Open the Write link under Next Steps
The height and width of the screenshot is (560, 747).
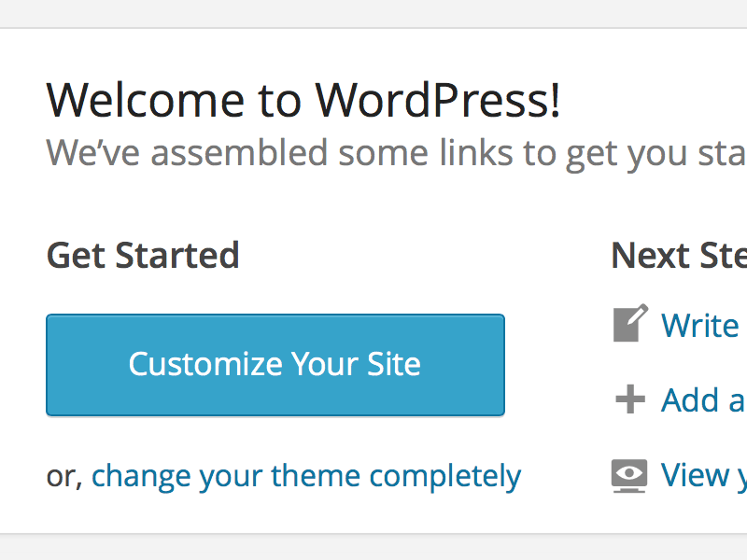(x=700, y=326)
